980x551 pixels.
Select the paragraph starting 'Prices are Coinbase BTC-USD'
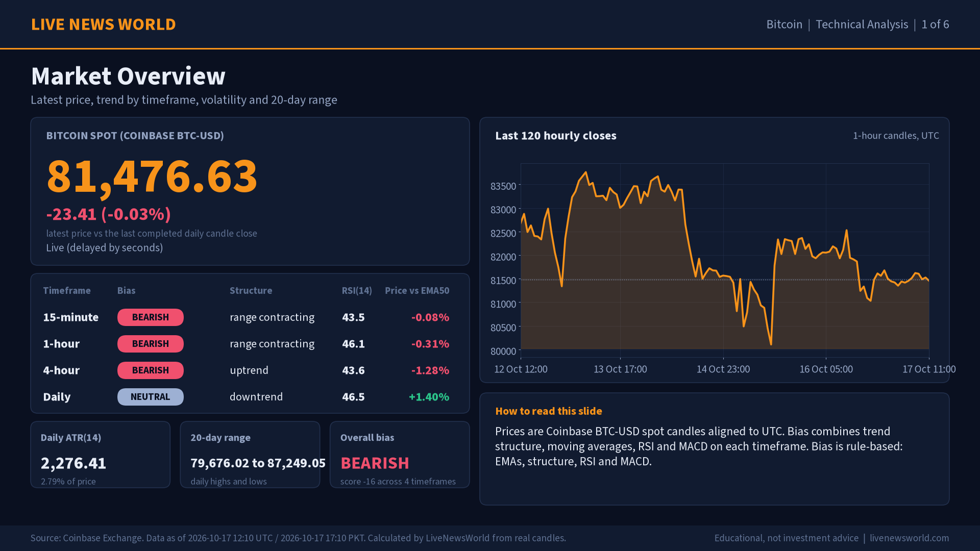tap(699, 446)
